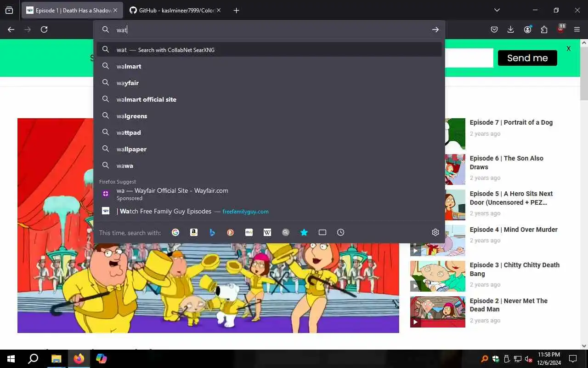This screenshot has height=368, width=588.
Task: Search open tabs using the tab icon
Action: (322, 232)
